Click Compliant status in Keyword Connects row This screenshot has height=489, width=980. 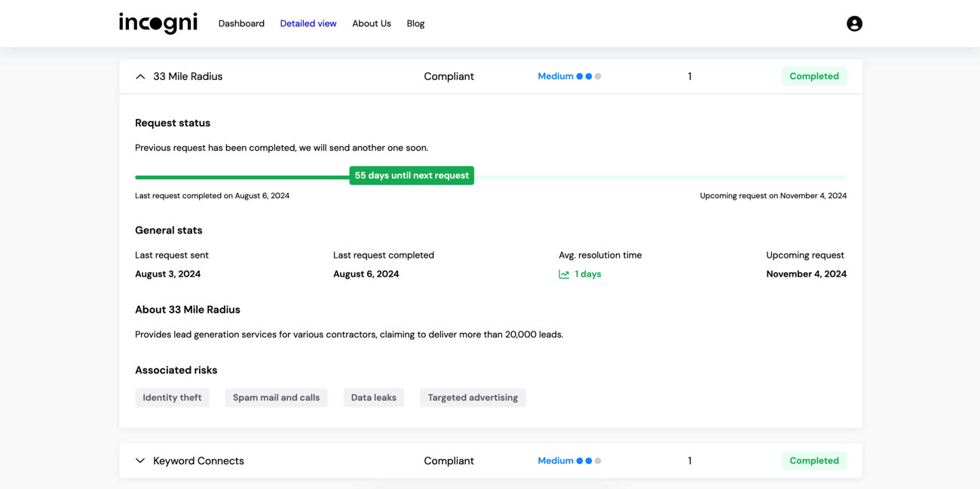click(449, 460)
